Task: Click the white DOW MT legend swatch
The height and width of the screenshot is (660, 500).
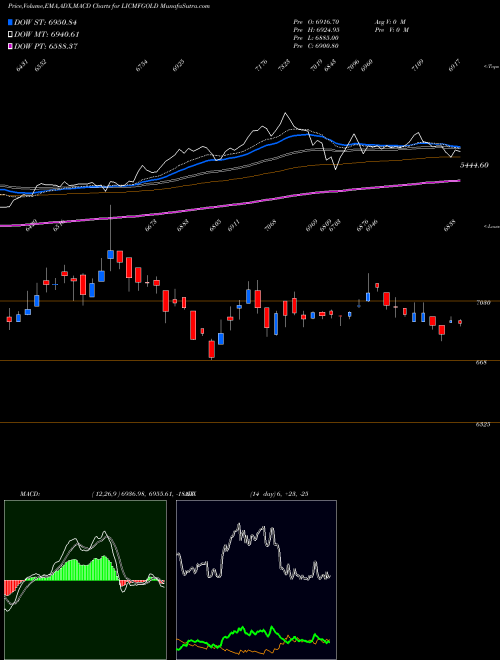Action: click(x=10, y=35)
